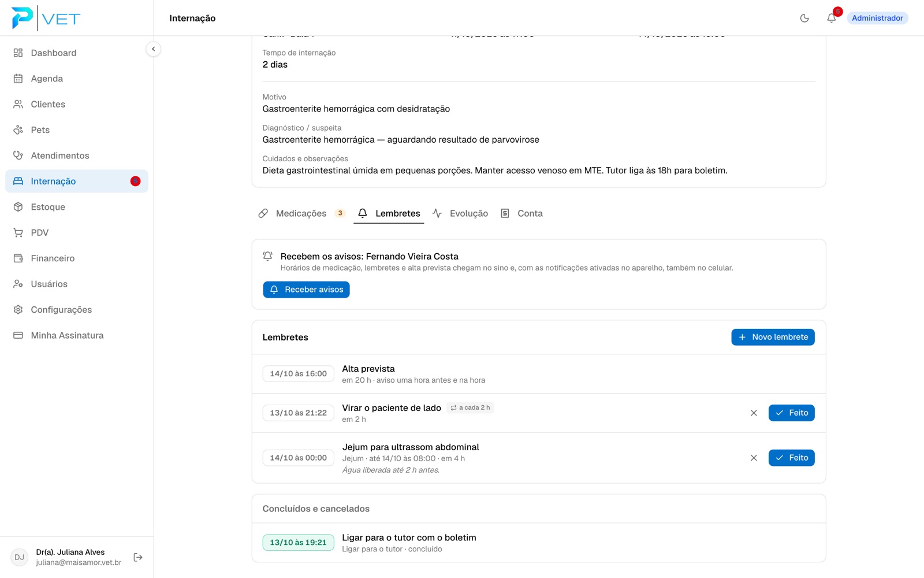
Task: Go to Agenda calendar icon
Action: pyautogui.click(x=18, y=79)
